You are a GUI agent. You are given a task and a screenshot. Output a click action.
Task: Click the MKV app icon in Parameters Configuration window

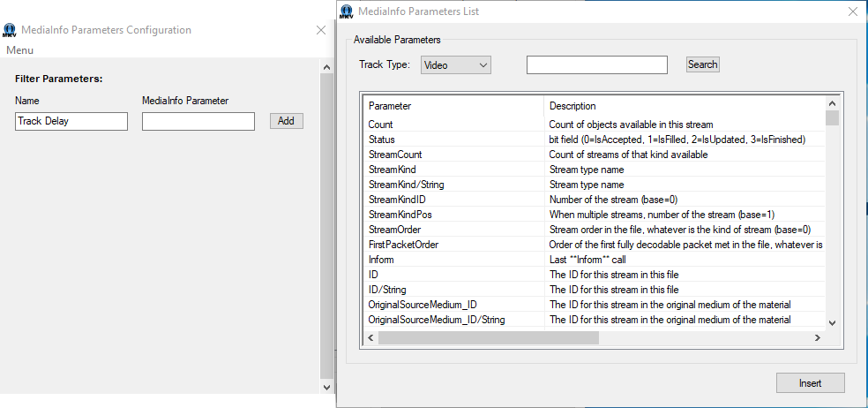point(10,31)
